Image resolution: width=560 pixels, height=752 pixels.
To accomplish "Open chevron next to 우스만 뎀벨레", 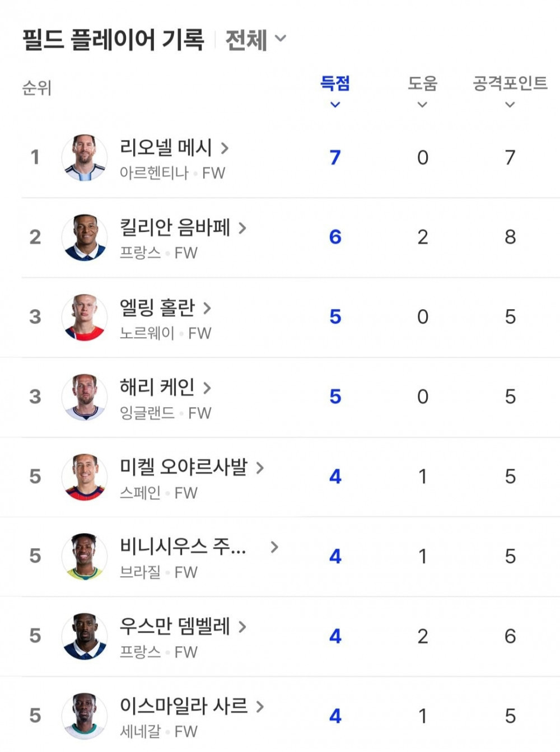I will (242, 627).
